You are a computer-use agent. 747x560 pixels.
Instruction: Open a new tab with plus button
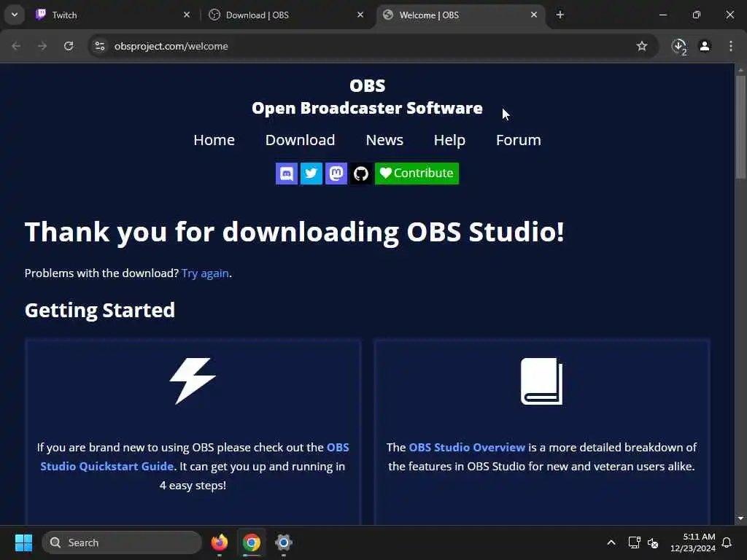[560, 15]
